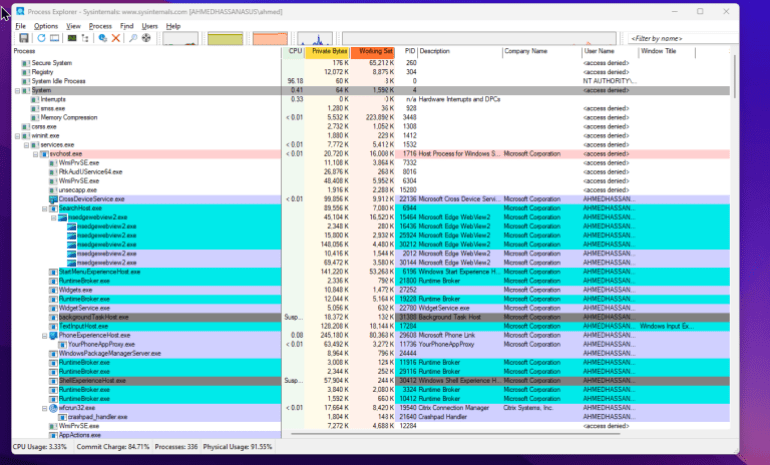This screenshot has height=465, width=770.
Task: Open the Options menu
Action: [46, 25]
